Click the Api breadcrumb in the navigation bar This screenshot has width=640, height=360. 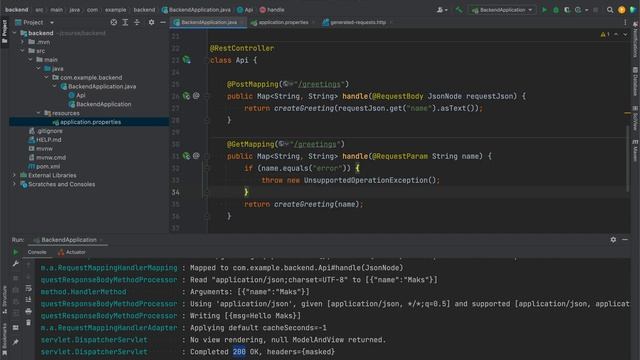pyautogui.click(x=245, y=10)
